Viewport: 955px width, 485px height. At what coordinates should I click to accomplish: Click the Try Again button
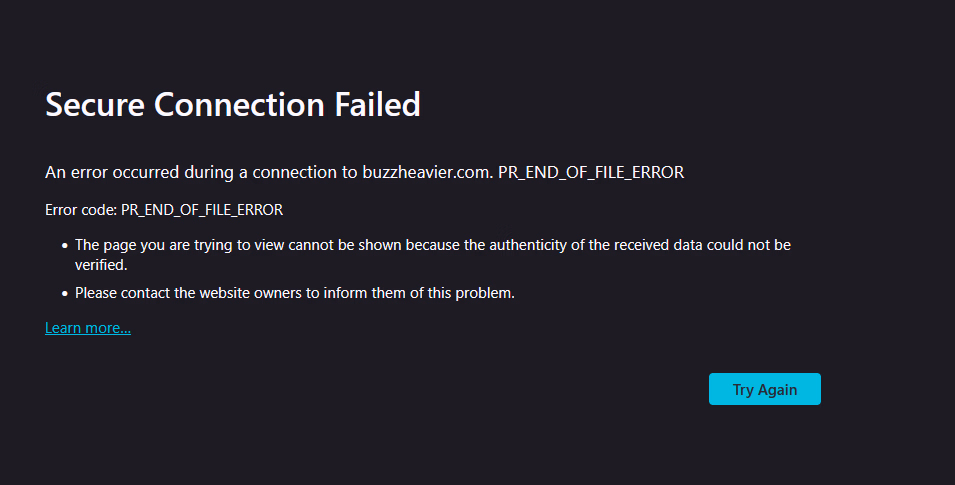[764, 389]
